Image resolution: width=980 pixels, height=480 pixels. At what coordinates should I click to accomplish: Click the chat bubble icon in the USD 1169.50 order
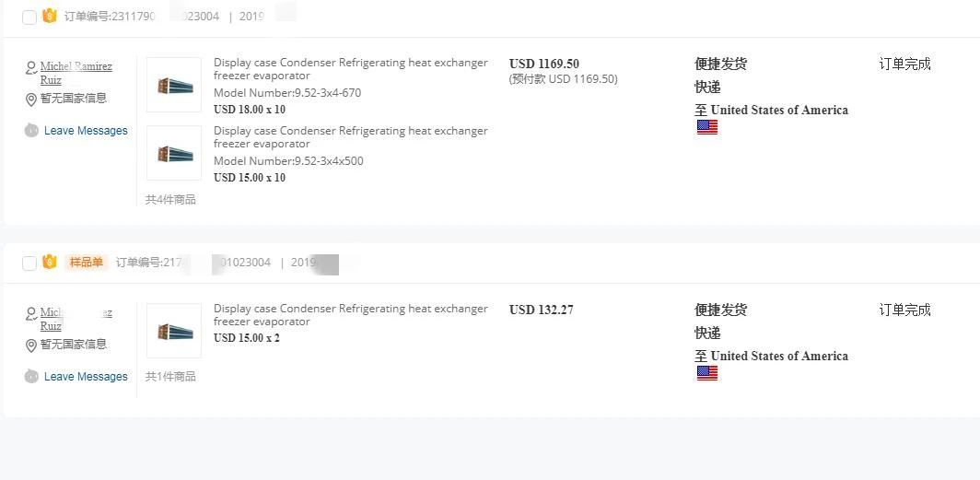[x=32, y=131]
